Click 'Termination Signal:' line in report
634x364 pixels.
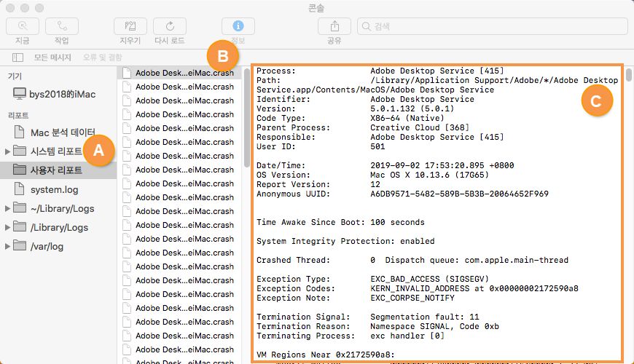point(367,317)
